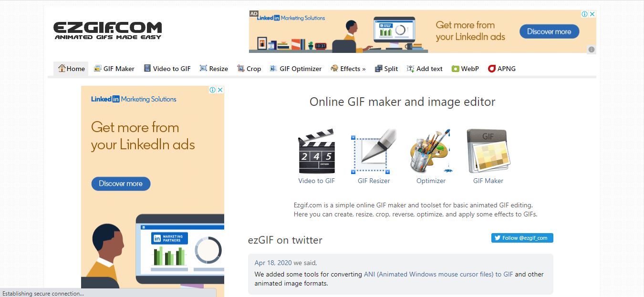644x297 pixels.
Task: Open the Video to GIF clapperboard icon
Action: click(x=317, y=151)
